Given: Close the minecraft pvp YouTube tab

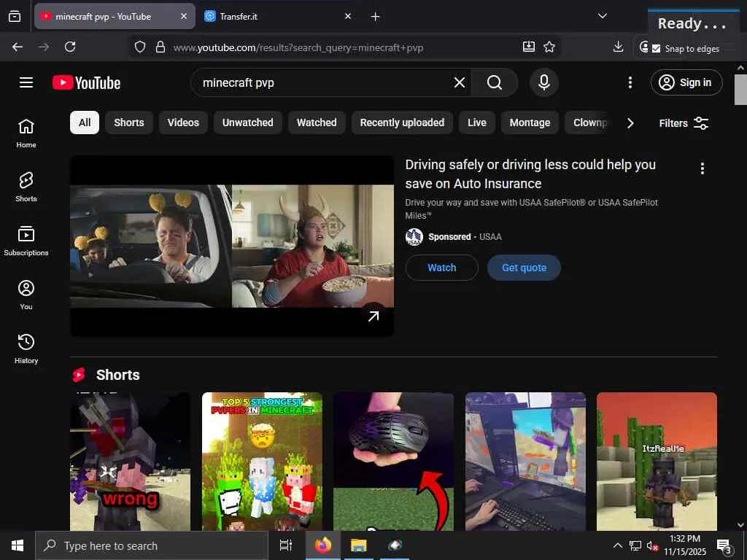Looking at the screenshot, I should pos(184,16).
